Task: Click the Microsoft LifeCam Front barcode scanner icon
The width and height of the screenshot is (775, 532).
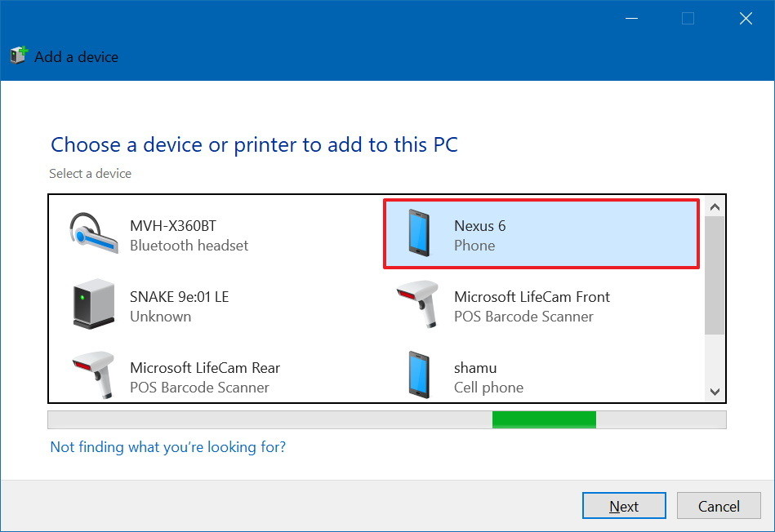Action: click(x=419, y=305)
